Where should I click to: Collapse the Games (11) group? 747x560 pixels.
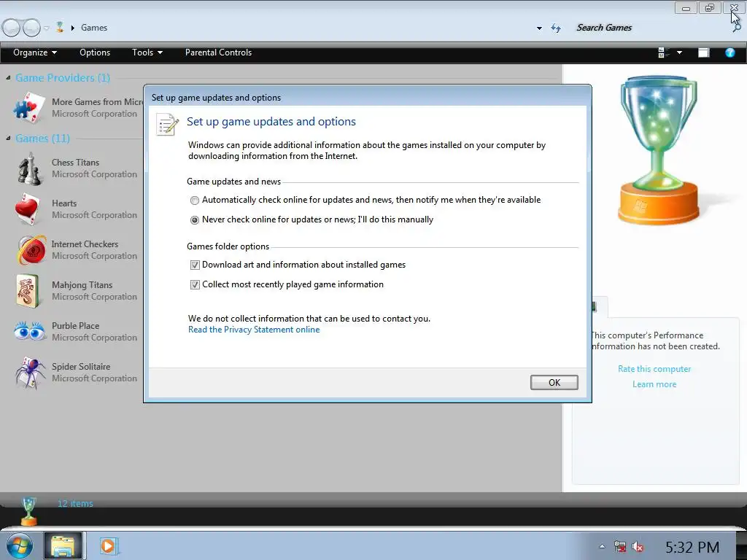point(8,138)
